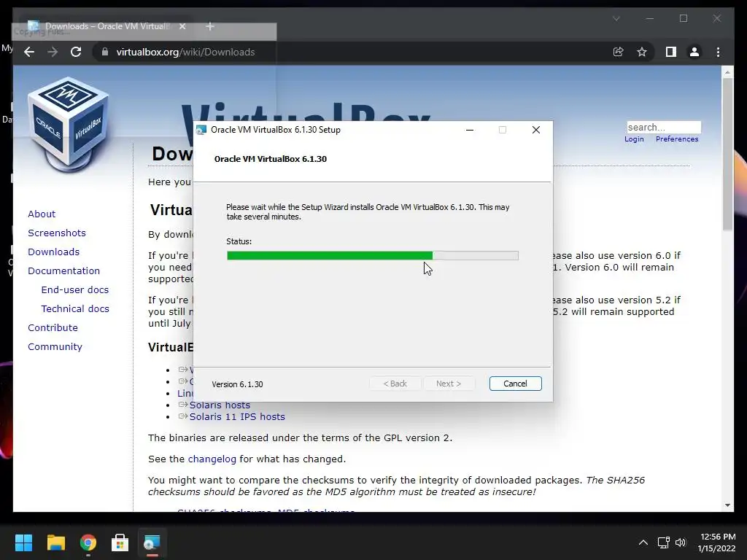Close the VirtualBox Setup dialog
Image resolution: width=747 pixels, height=560 pixels.
[536, 130]
